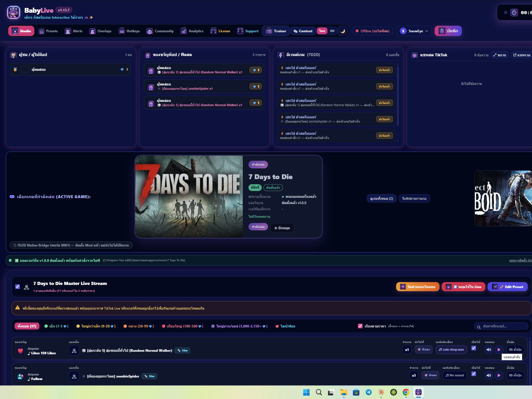Viewport: 532px width, 399px height.
Task: Click the Edit Preset button
Action: 508,287
